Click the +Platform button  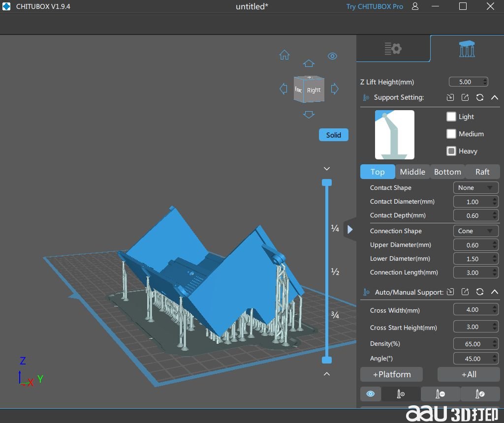(392, 374)
